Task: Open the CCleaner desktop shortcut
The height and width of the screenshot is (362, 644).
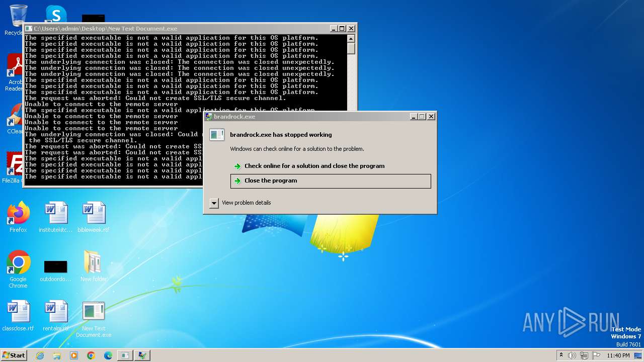Action: click(x=15, y=118)
